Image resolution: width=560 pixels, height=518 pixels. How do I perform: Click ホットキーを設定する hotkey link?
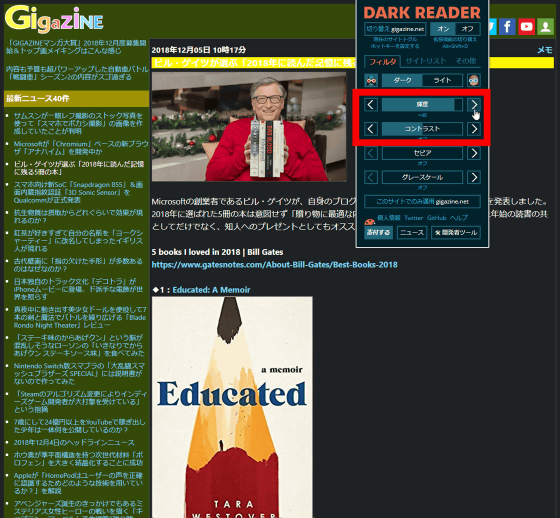pyautogui.click(x=395, y=46)
